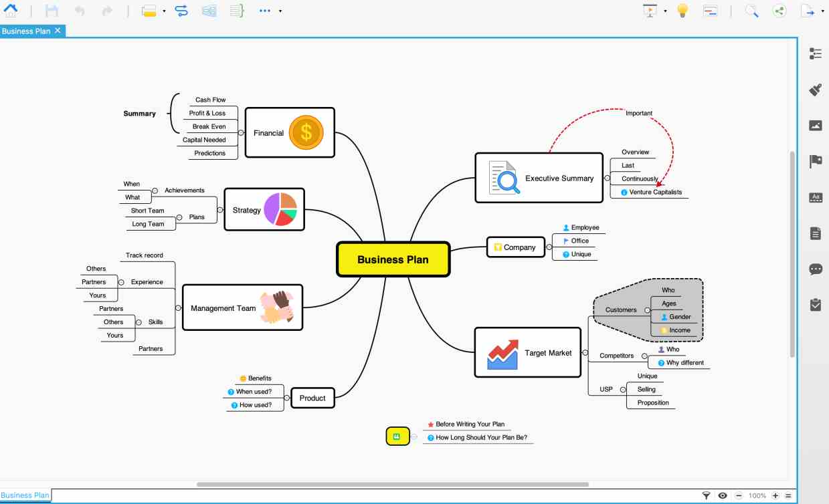
Task: Expand the more tools dropdown arrow
Action: pos(280,11)
